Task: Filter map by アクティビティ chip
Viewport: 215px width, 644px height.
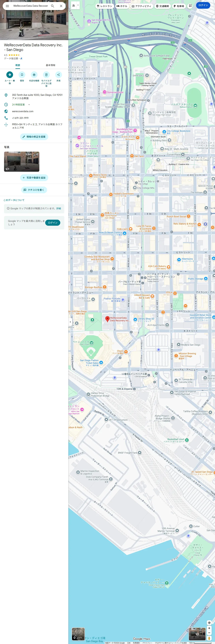Action: pos(141,6)
